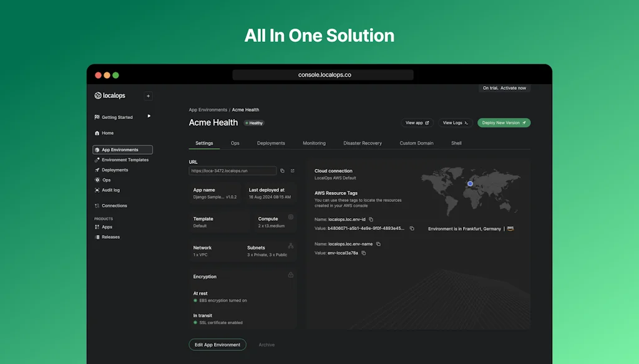Open the Custom Domain tab

[416, 143]
